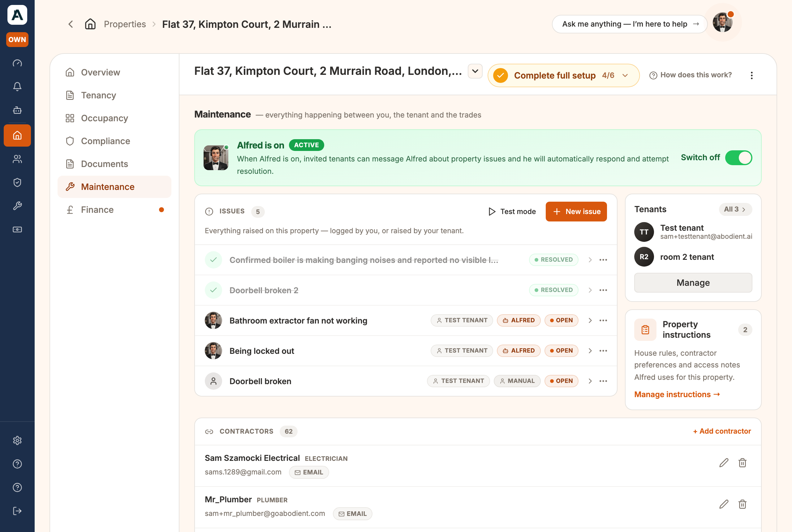Click the user avatar at top right
This screenshot has height=532, width=792.
pyautogui.click(x=722, y=23)
